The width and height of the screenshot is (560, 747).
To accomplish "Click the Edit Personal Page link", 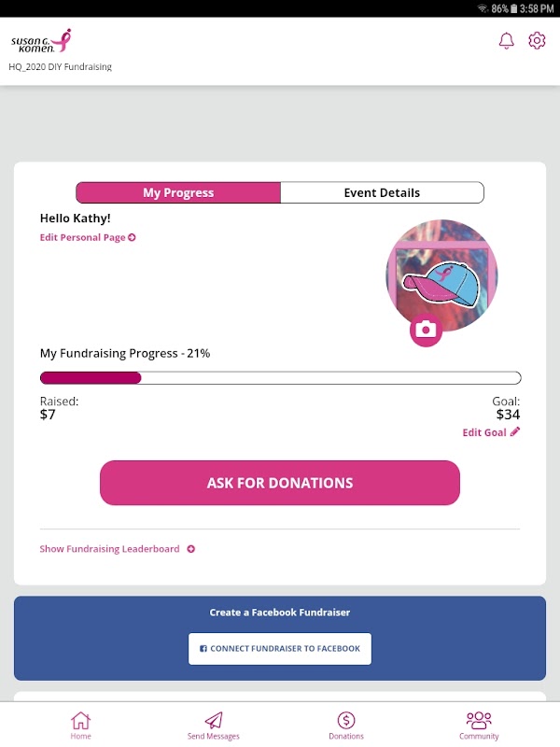I will tap(88, 237).
